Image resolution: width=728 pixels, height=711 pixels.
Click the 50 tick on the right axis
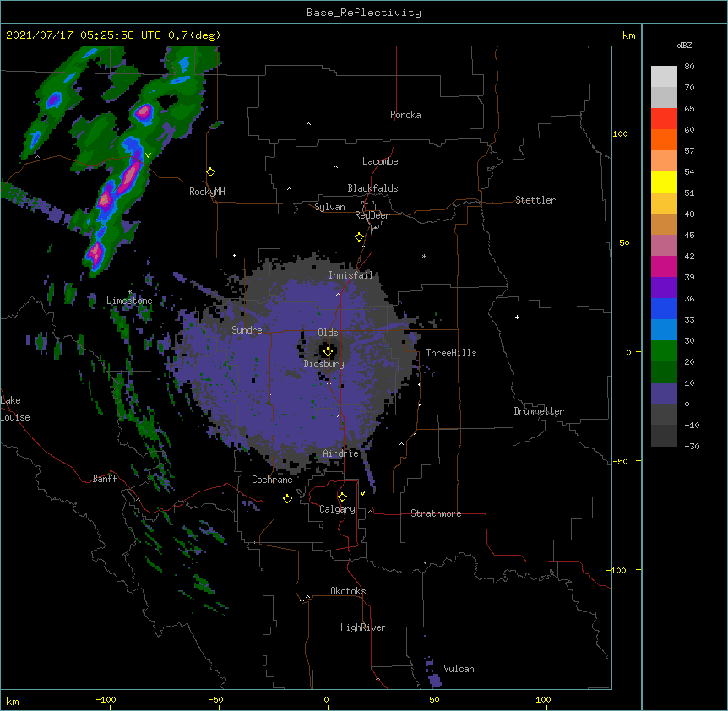[x=624, y=242]
